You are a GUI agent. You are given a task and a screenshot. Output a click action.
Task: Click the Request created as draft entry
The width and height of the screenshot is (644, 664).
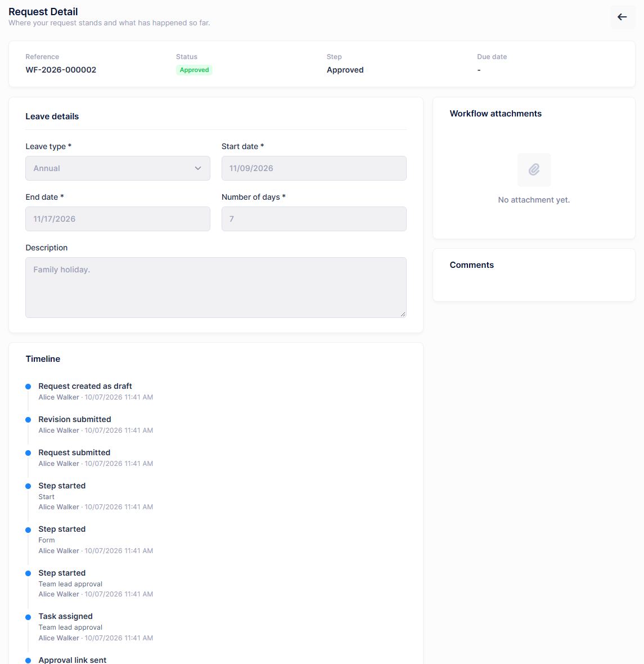(x=85, y=386)
